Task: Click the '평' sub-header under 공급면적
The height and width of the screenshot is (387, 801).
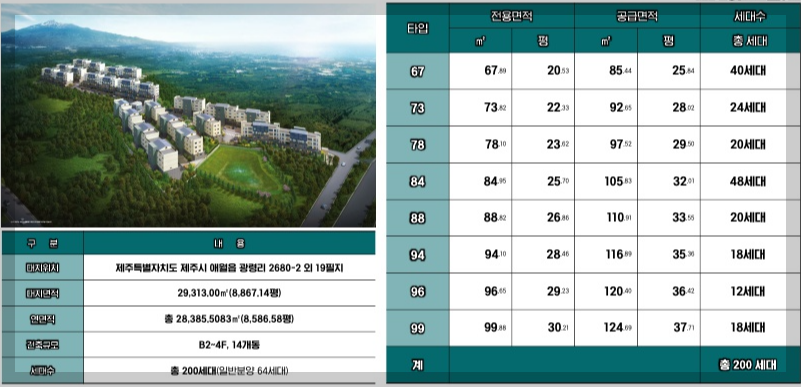Action: click(x=668, y=41)
